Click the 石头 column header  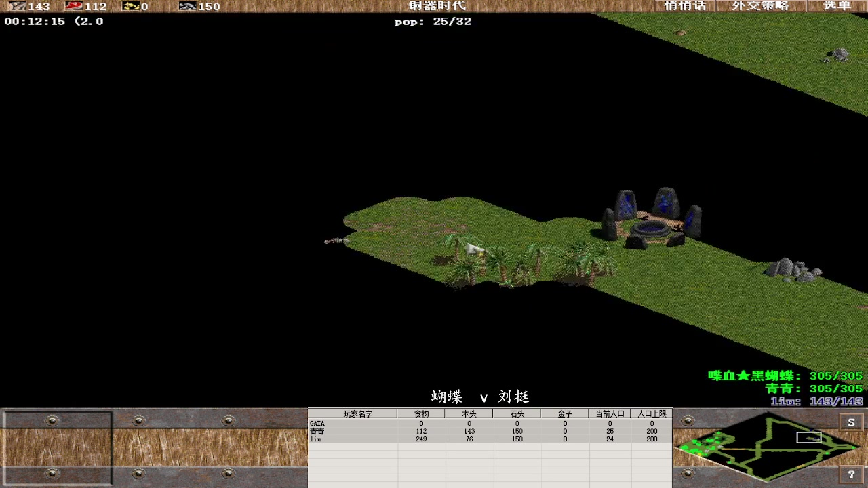(x=517, y=413)
